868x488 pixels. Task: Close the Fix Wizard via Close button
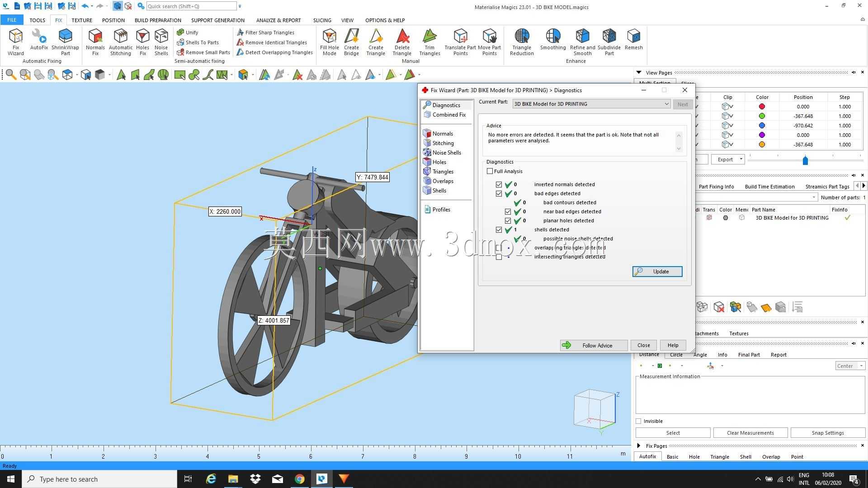(x=643, y=346)
